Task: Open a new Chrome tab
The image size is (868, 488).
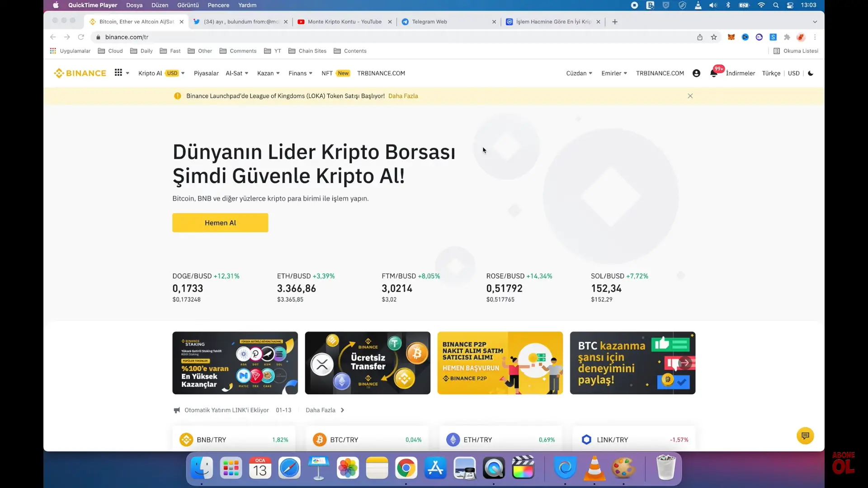Action: pyautogui.click(x=615, y=22)
